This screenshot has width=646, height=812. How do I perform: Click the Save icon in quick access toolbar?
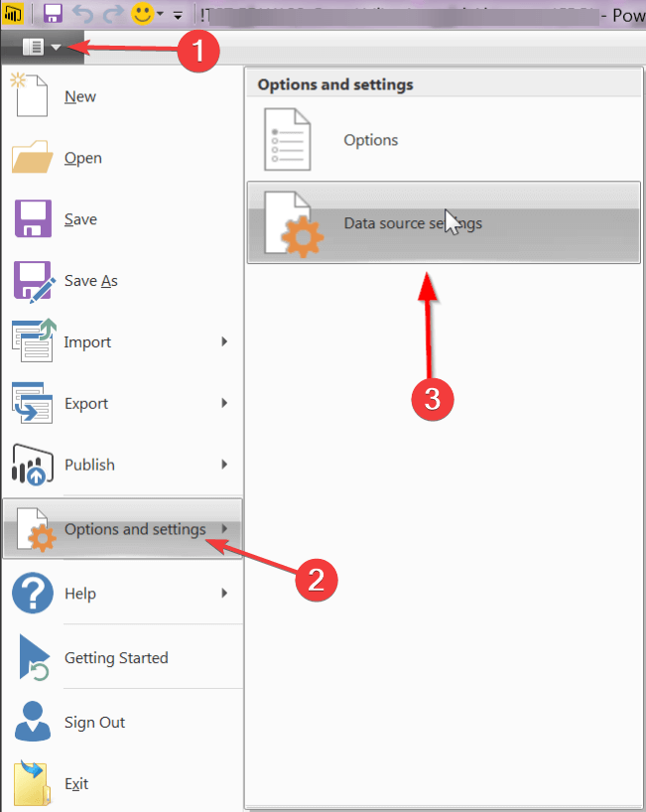tap(53, 13)
